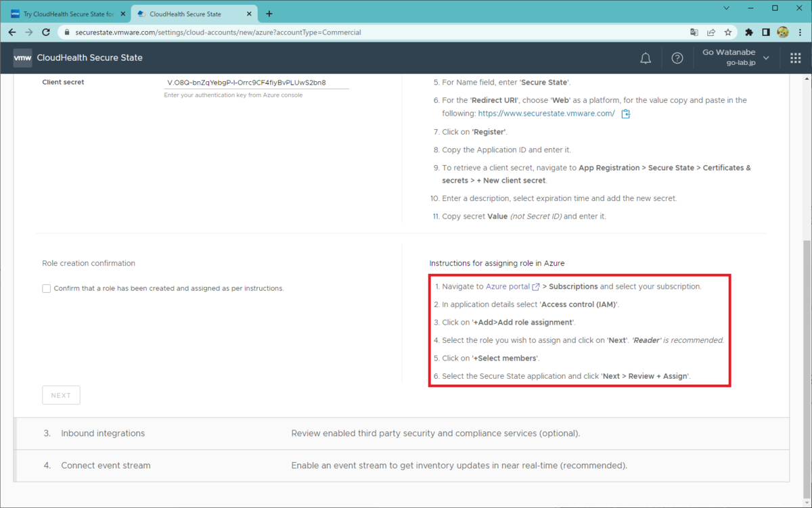Screen dimensions: 812x508
Task: Click the browser forward arrow
Action: 29,32
